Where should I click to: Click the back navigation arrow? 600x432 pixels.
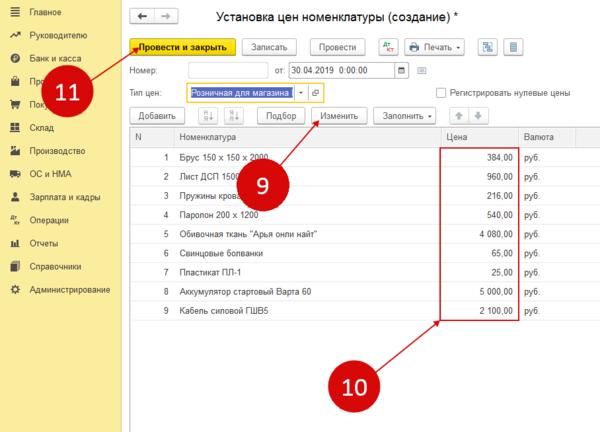pos(144,17)
